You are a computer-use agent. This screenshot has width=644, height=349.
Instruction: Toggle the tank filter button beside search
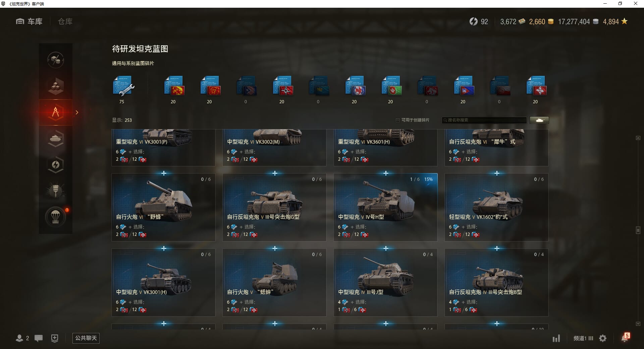pos(539,120)
